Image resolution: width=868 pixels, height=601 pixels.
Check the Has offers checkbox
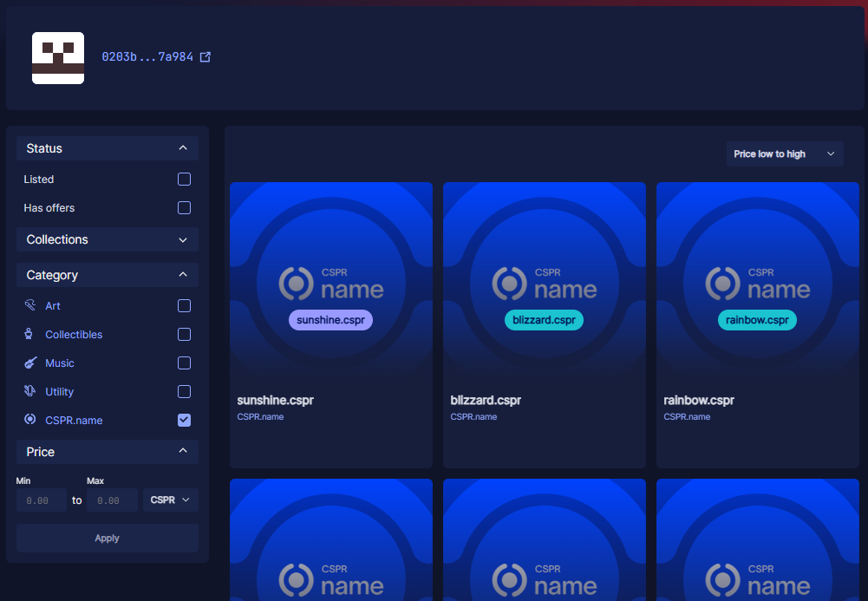pyautogui.click(x=185, y=207)
